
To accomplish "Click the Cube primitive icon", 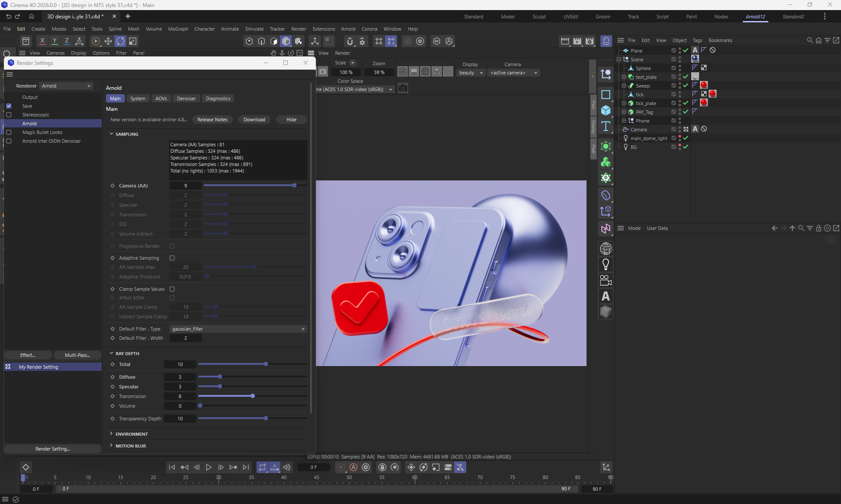I will (606, 110).
